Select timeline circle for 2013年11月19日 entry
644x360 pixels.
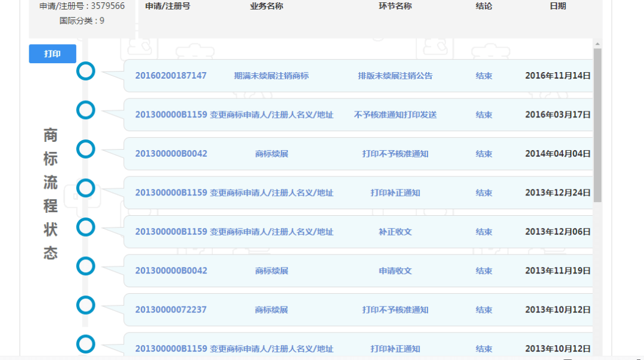(x=86, y=266)
